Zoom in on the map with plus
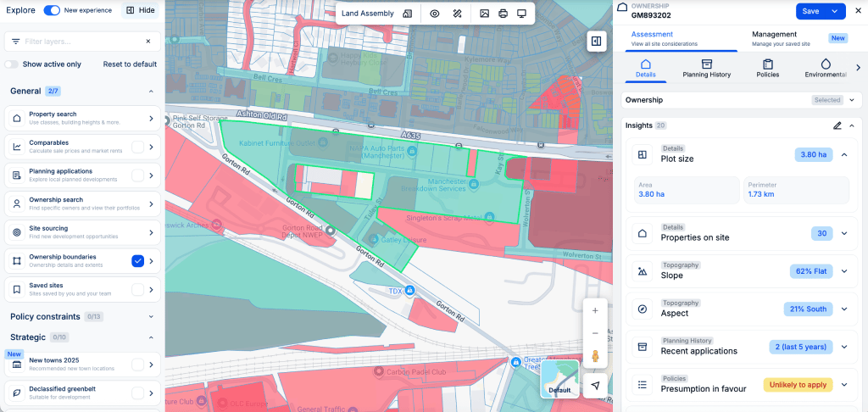 595,311
